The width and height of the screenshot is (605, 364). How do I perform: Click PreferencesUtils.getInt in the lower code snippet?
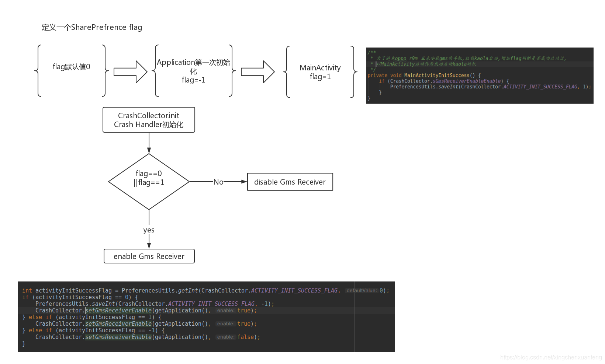(160, 291)
